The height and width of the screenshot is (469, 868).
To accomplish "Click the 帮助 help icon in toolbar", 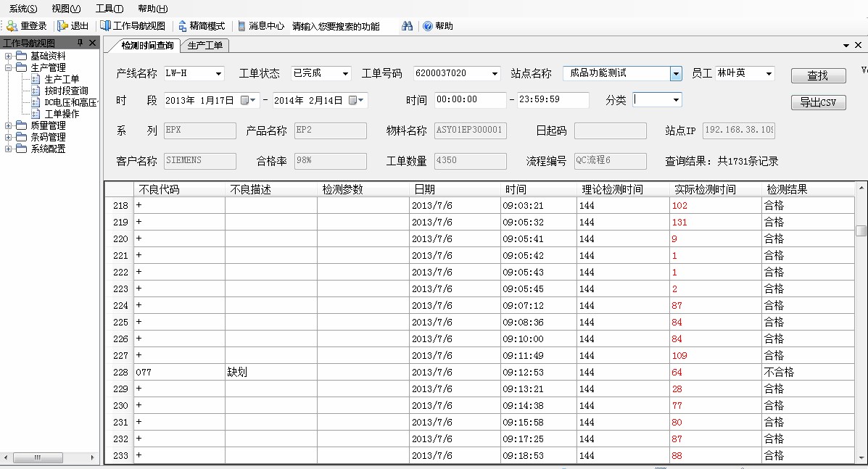I will click(x=428, y=26).
